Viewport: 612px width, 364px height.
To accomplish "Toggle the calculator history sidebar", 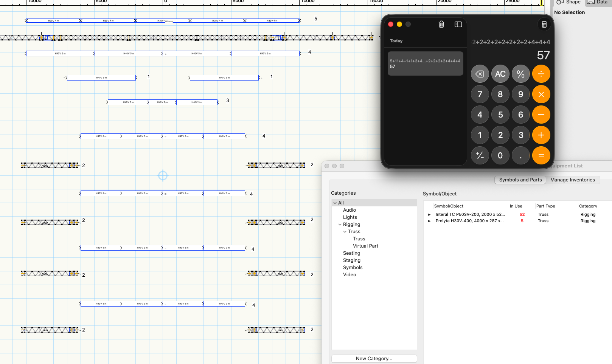I will click(x=458, y=24).
